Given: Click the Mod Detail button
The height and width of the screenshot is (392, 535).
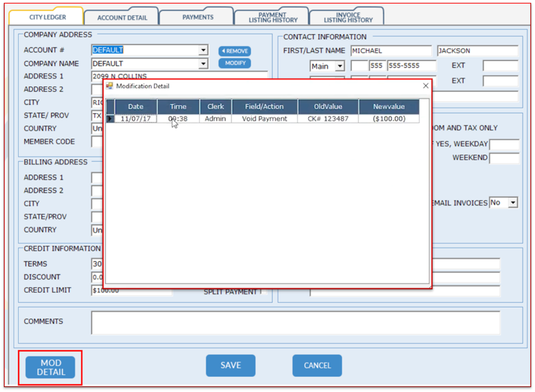Looking at the screenshot, I should [50, 367].
